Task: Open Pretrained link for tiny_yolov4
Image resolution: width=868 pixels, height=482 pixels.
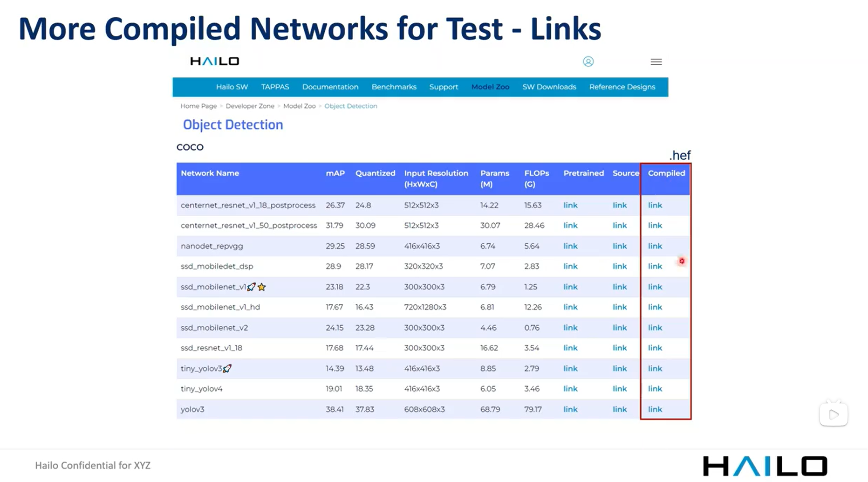Action: point(570,388)
